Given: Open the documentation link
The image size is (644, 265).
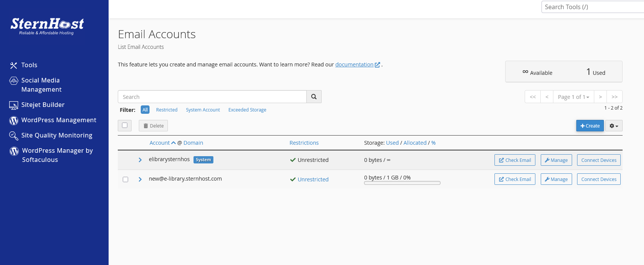Looking at the screenshot, I should [354, 65].
